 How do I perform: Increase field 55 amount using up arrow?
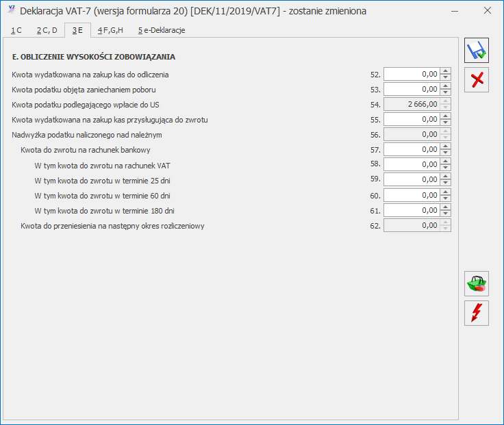click(446, 116)
